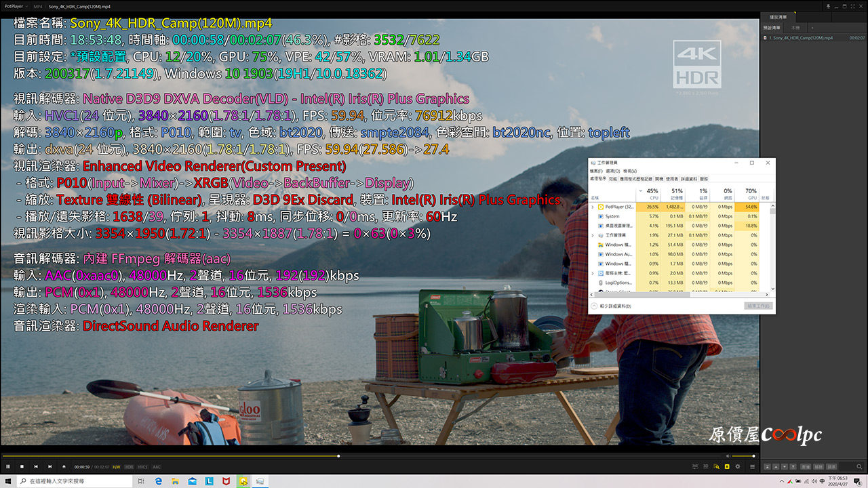Click the HVC1 video codec badge
Image resolution: width=868 pixels, height=488 pixels.
(143, 467)
